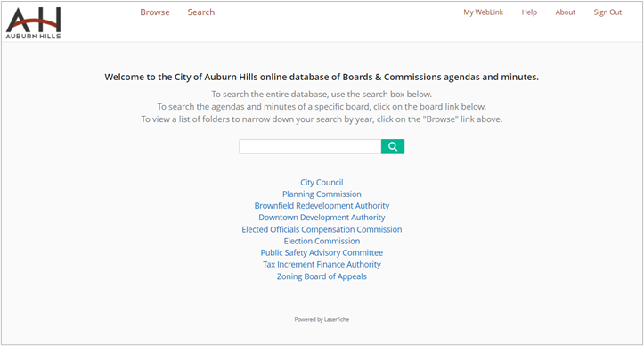Focus the database search text box
The width and height of the screenshot is (644, 346).
pos(310,146)
